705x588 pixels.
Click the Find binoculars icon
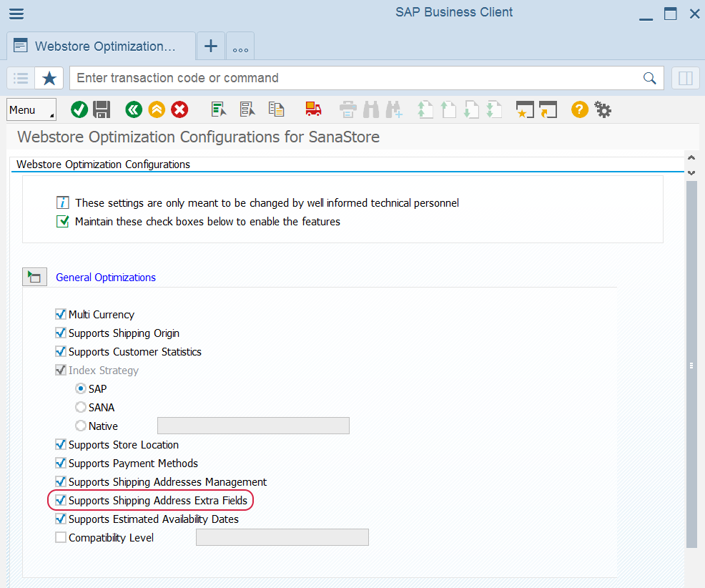(371, 109)
